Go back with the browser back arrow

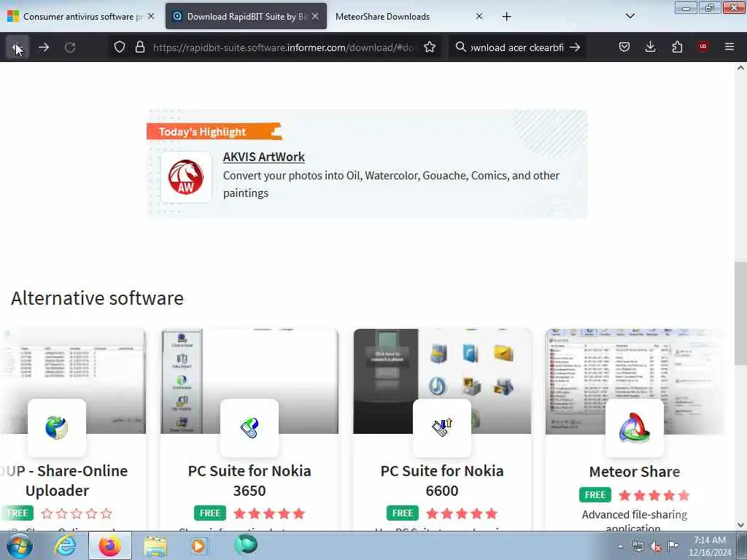18,47
